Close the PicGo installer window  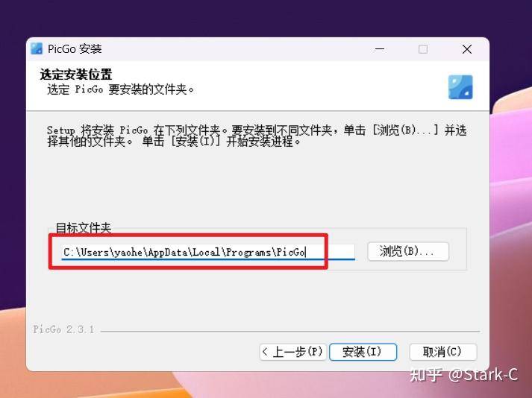[467, 49]
